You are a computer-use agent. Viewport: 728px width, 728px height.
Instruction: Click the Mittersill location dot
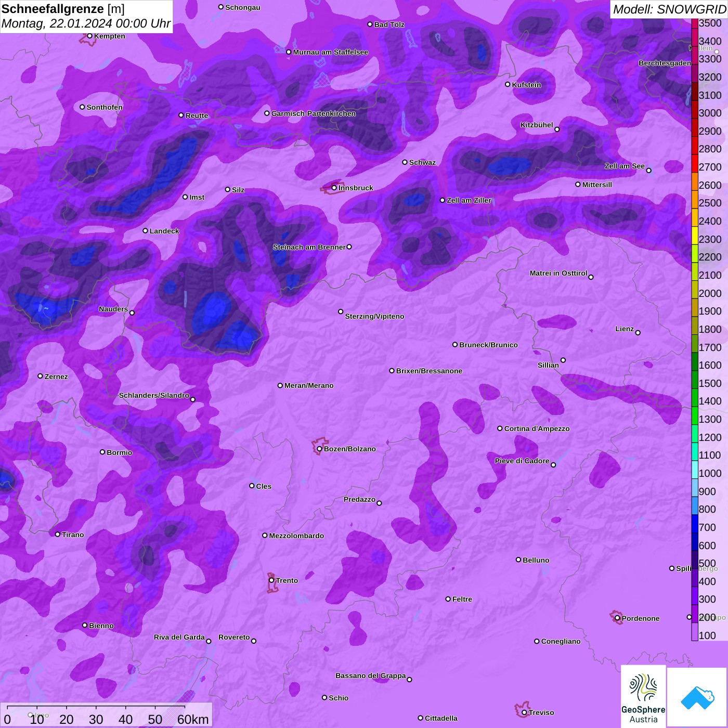coord(578,184)
